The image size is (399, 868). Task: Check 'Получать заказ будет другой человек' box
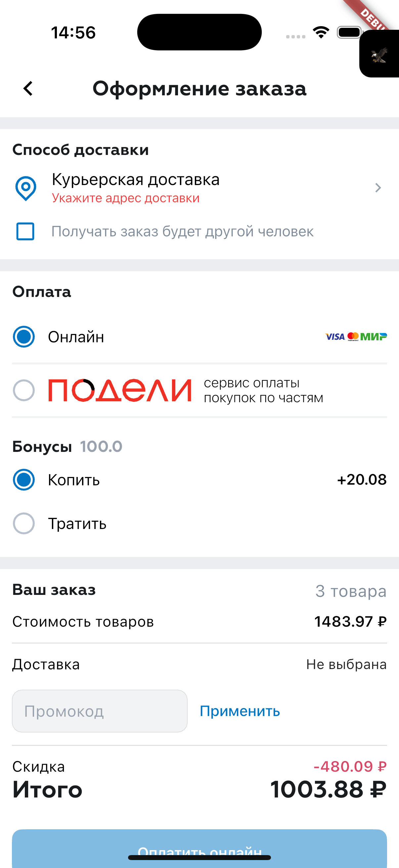[x=25, y=231]
